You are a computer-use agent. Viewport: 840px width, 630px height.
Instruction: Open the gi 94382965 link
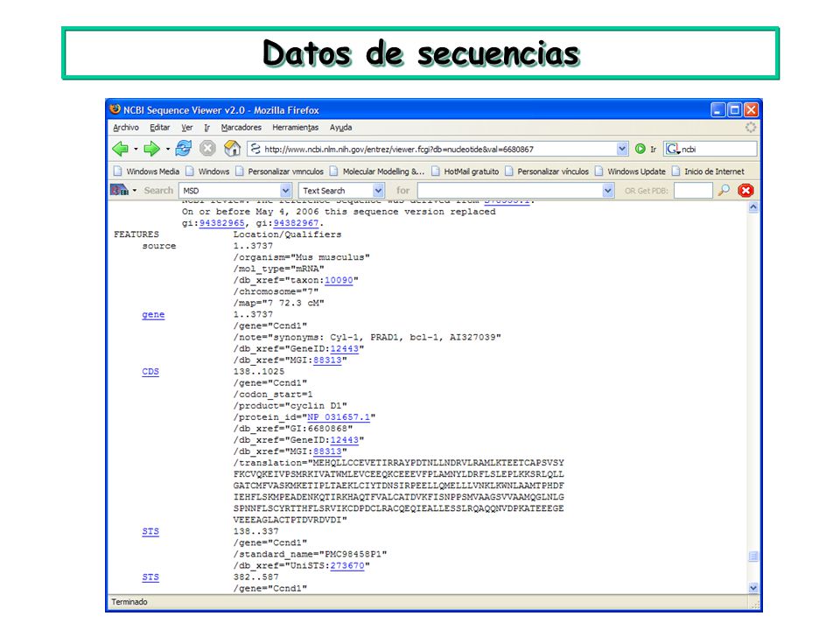[x=221, y=223]
